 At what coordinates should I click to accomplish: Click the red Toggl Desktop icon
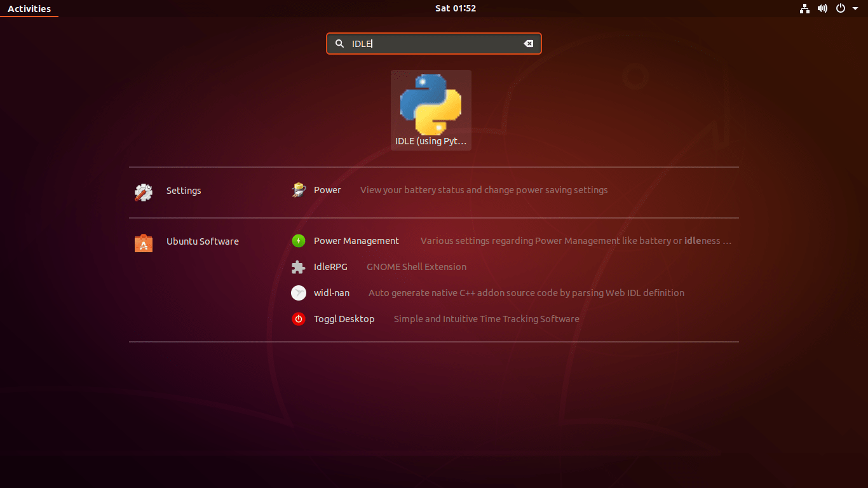pos(299,319)
